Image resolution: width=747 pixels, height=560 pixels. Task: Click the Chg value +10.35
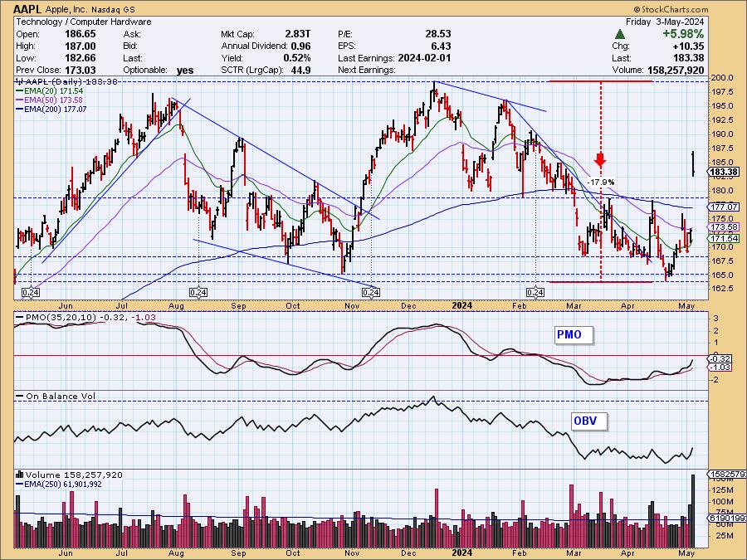point(688,46)
